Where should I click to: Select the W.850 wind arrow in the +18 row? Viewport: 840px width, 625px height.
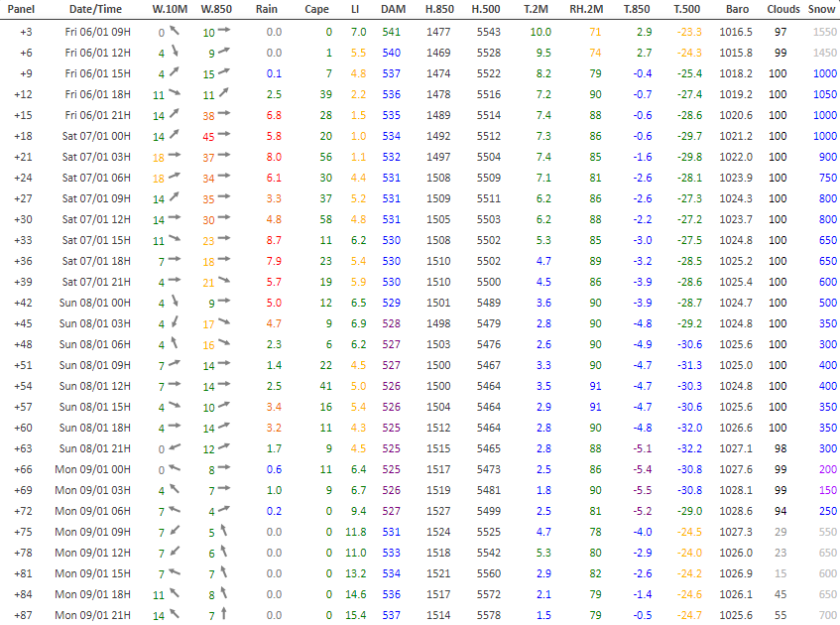[x=224, y=135]
